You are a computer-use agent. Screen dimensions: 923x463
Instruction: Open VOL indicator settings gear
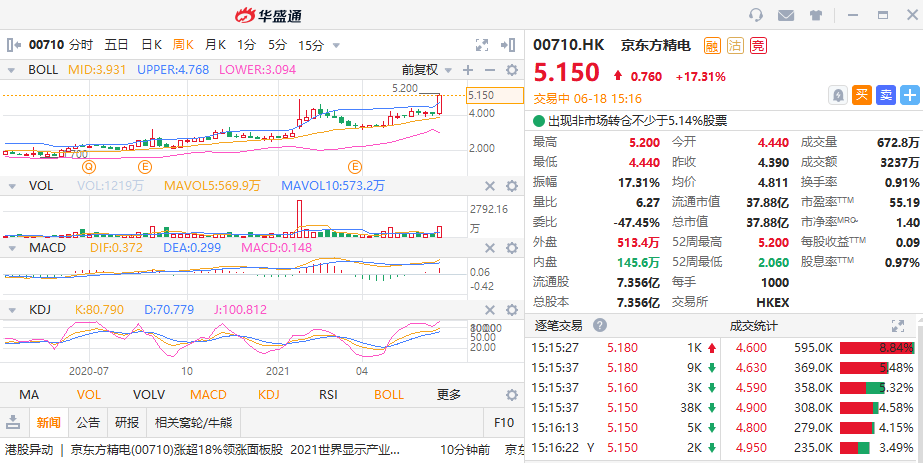512,186
